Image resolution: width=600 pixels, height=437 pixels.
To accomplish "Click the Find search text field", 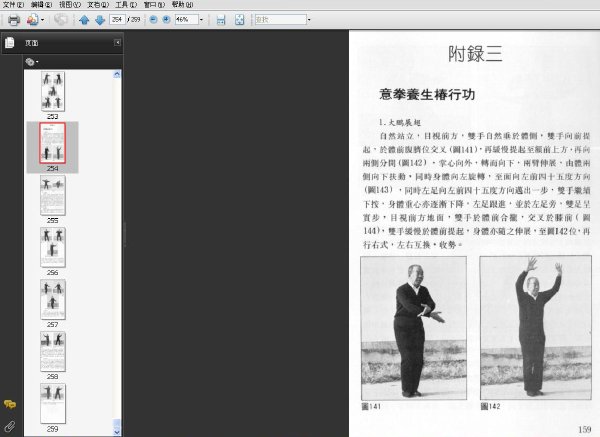I will (x=281, y=20).
